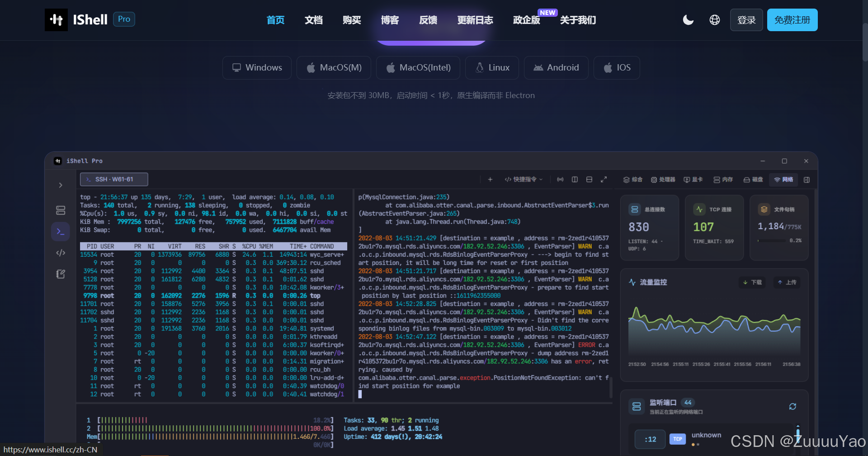Viewport: 868px width, 456px height.
Task: Open the 政企版 nav item
Action: 527,20
